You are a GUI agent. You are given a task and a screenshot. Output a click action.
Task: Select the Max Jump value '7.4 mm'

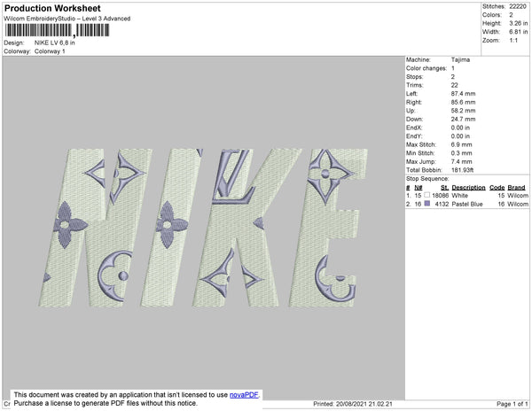(x=461, y=161)
